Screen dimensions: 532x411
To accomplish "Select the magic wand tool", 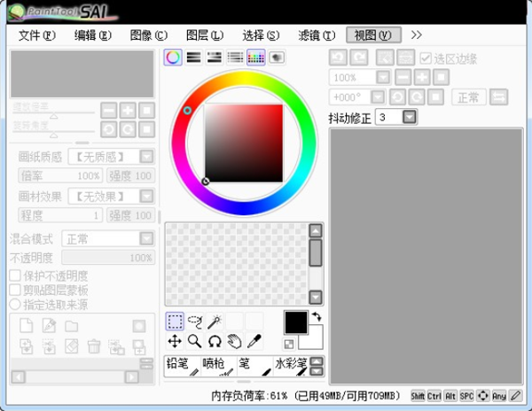I will pyautogui.click(x=214, y=322).
